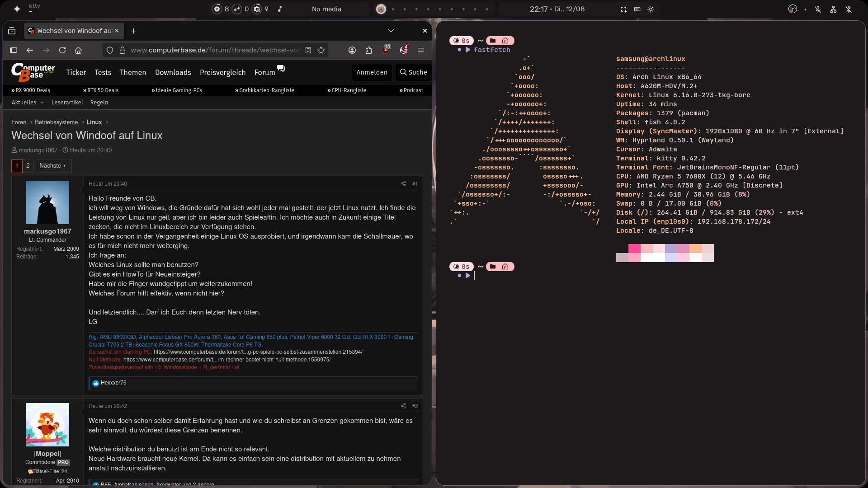Click the extensions puzzle-piece icon
Viewport: 868px width, 488px height.
[x=369, y=50]
